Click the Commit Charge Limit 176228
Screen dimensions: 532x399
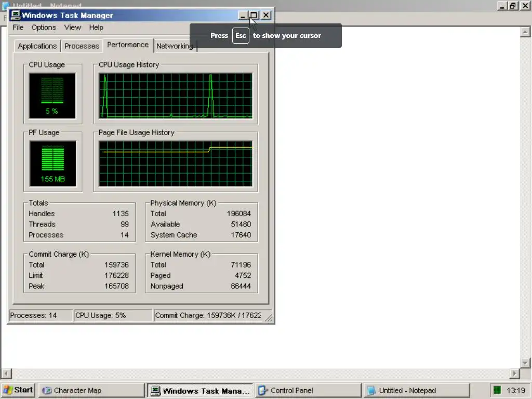[x=116, y=275]
